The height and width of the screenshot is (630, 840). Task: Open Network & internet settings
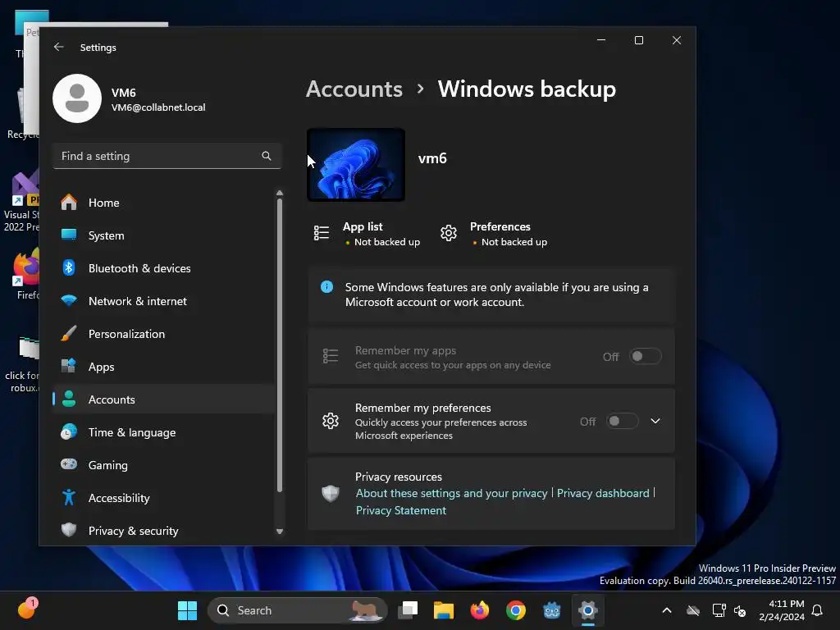(x=164, y=301)
